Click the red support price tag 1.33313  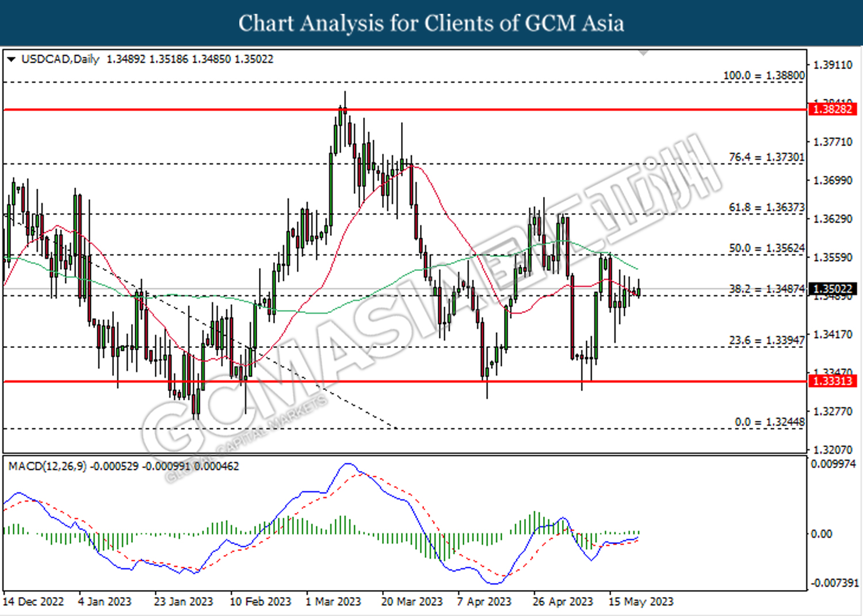tap(833, 381)
